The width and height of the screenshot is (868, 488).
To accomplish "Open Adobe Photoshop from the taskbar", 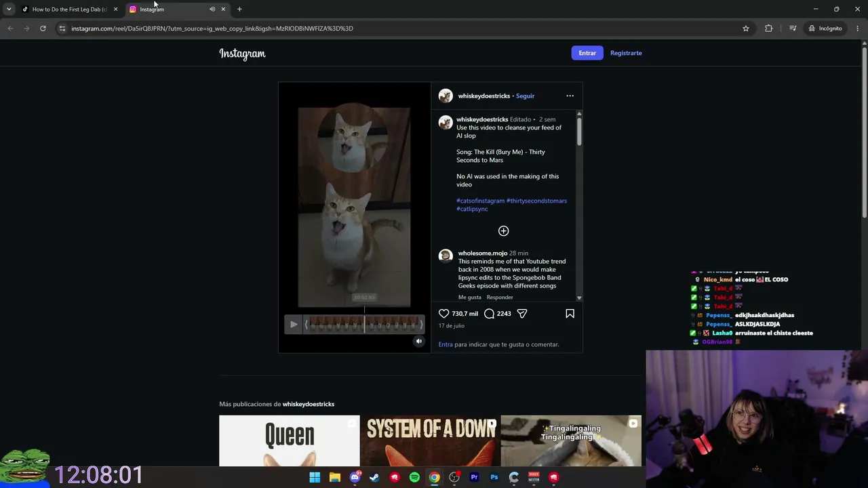I will pyautogui.click(x=494, y=477).
